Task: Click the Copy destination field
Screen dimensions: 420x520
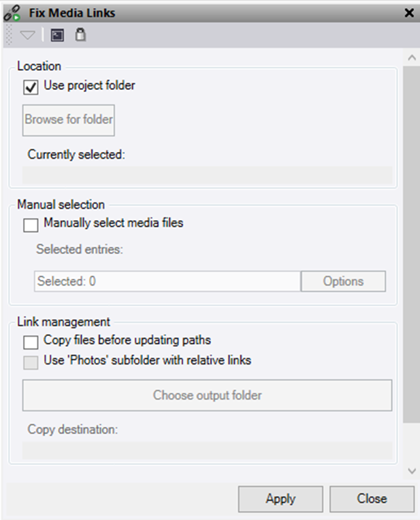Action: coord(207,450)
